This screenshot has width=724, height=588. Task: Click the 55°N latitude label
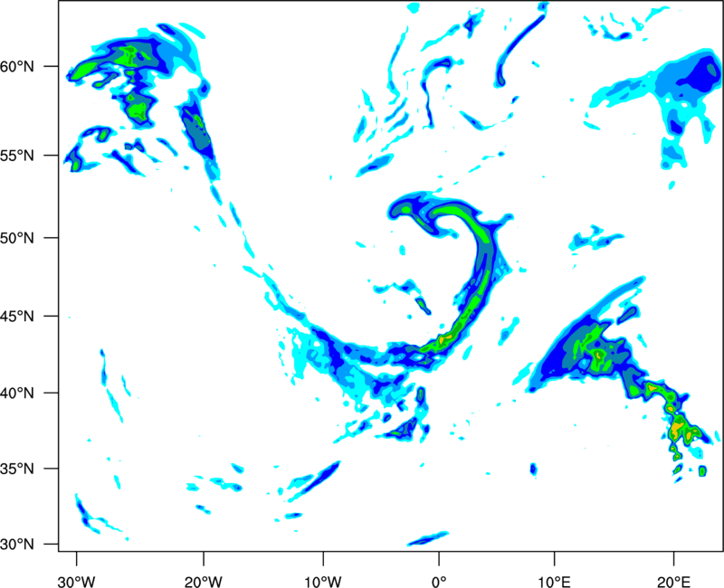coord(17,156)
